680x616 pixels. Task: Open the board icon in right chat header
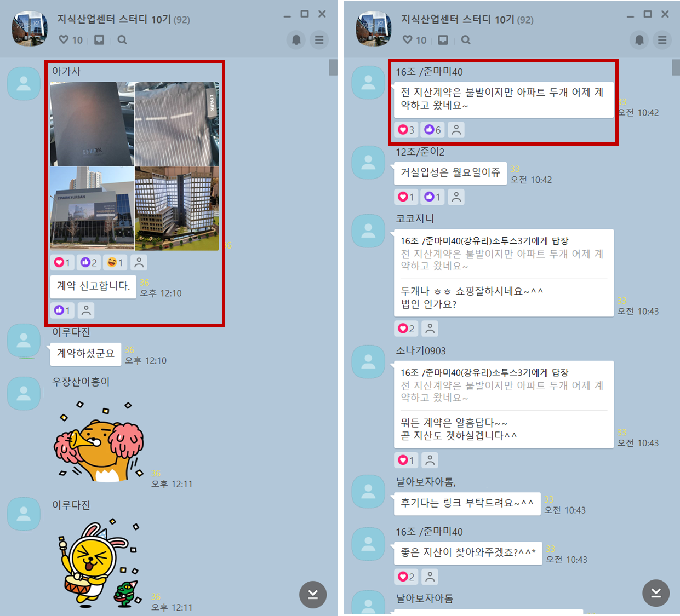443,40
